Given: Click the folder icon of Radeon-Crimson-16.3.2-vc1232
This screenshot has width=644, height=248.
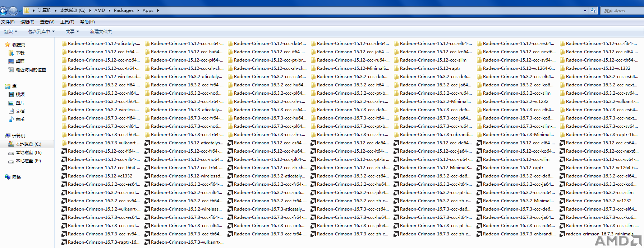Looking at the screenshot, I should [479, 102].
